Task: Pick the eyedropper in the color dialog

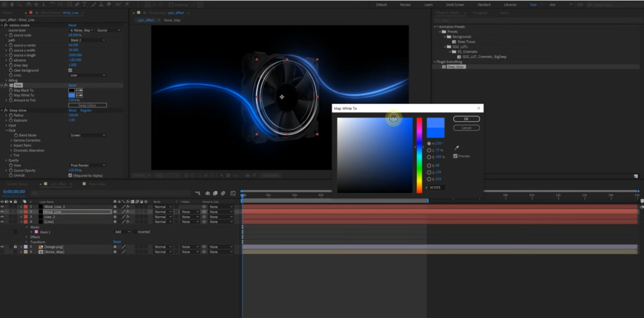Action: pos(456,148)
